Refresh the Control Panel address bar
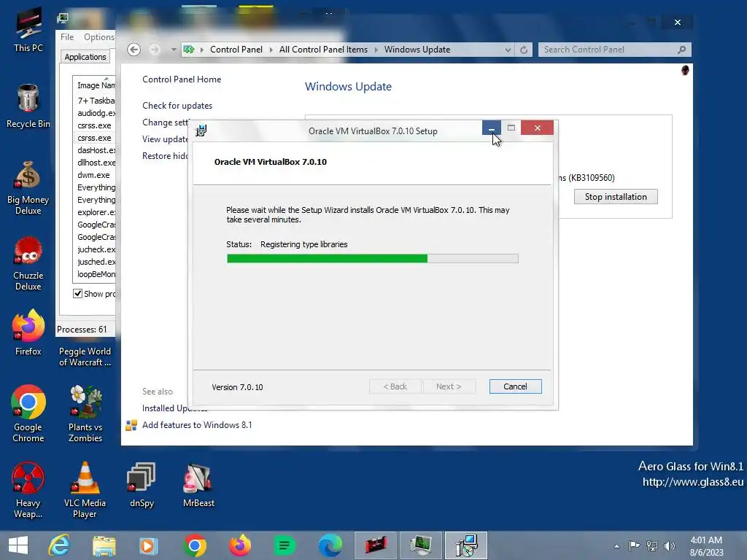The height and width of the screenshot is (560, 747). pyautogui.click(x=524, y=50)
